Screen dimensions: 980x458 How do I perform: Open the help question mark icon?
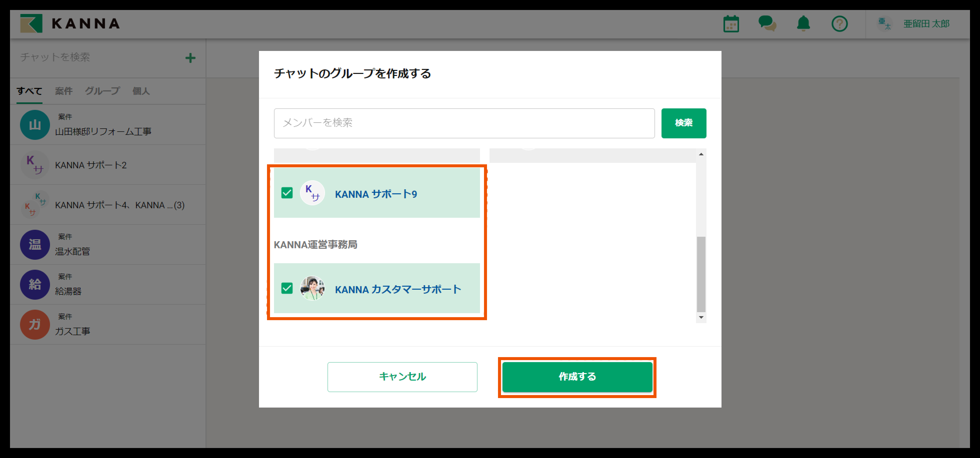tap(839, 24)
